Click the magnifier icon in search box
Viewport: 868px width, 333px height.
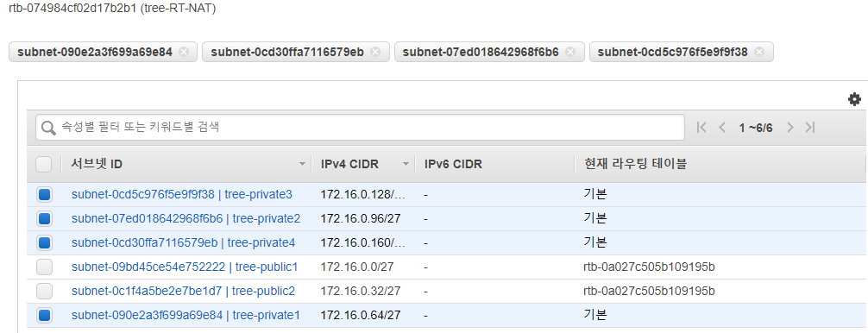(48, 128)
